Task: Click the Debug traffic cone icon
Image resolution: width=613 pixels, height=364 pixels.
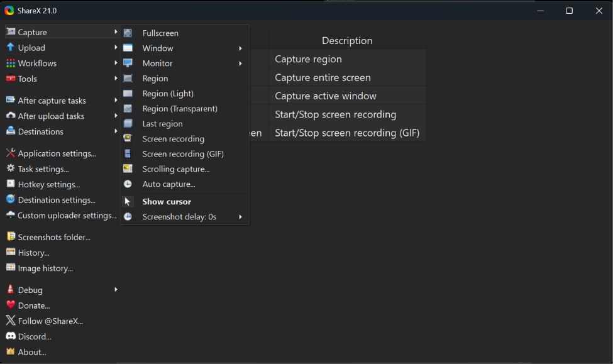Action: (x=11, y=289)
